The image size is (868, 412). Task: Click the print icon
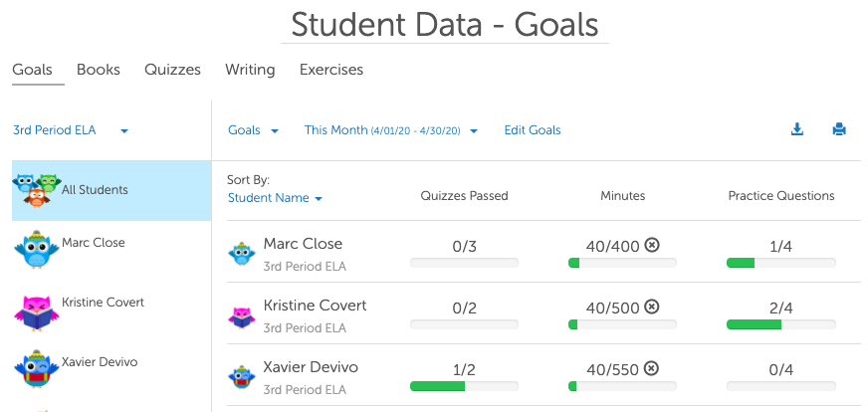tap(838, 129)
